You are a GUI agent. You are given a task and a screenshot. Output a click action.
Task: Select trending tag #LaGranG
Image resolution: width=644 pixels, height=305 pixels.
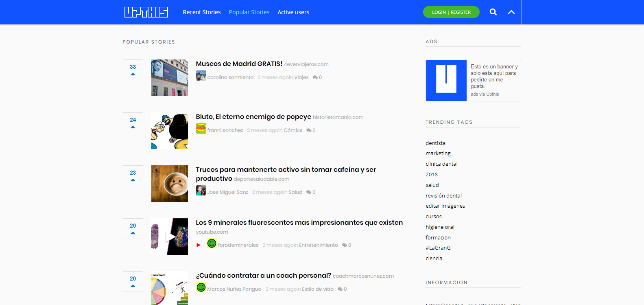pos(438,248)
